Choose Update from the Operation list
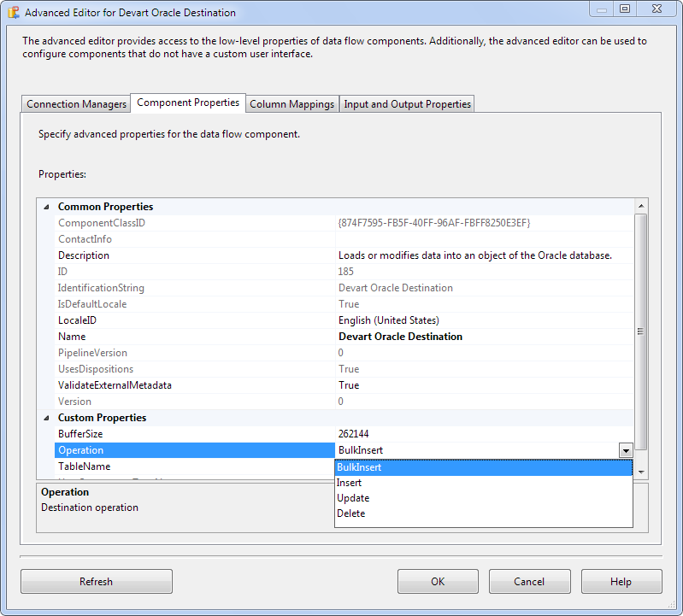 click(x=484, y=498)
